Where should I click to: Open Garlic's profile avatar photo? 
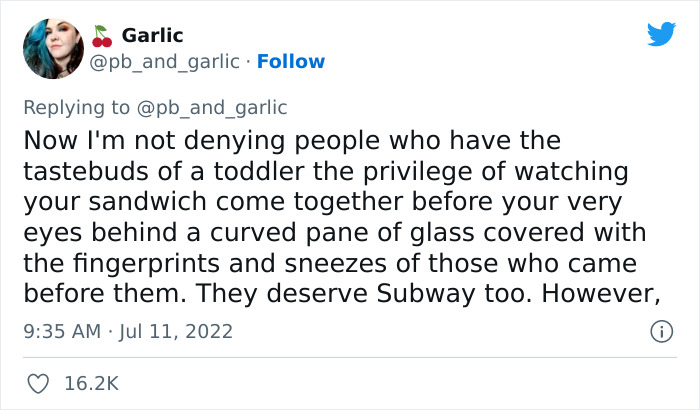(x=53, y=49)
